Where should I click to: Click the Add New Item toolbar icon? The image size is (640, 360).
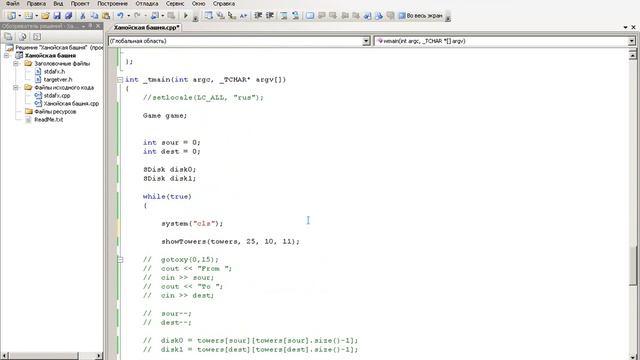[29, 16]
